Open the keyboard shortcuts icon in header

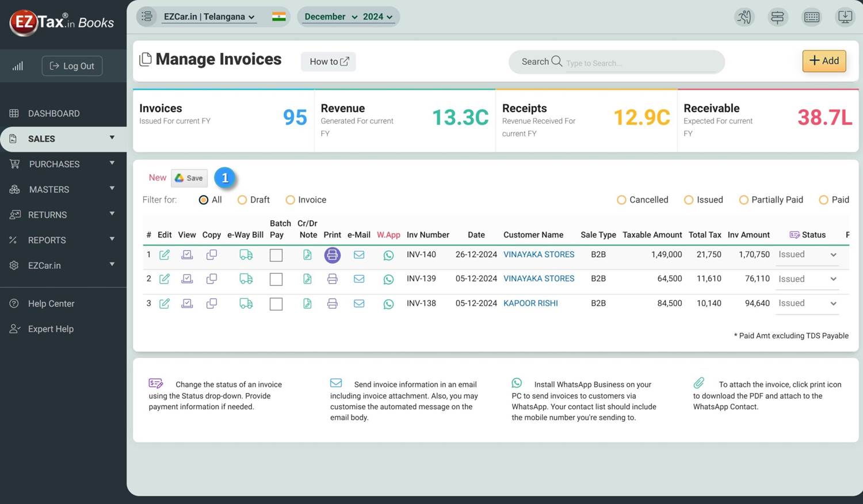[812, 17]
